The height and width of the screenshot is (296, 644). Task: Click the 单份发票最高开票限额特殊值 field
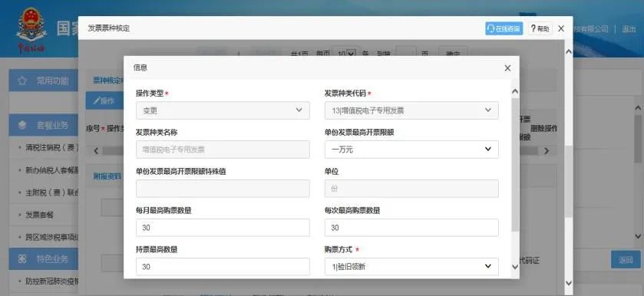223,189
